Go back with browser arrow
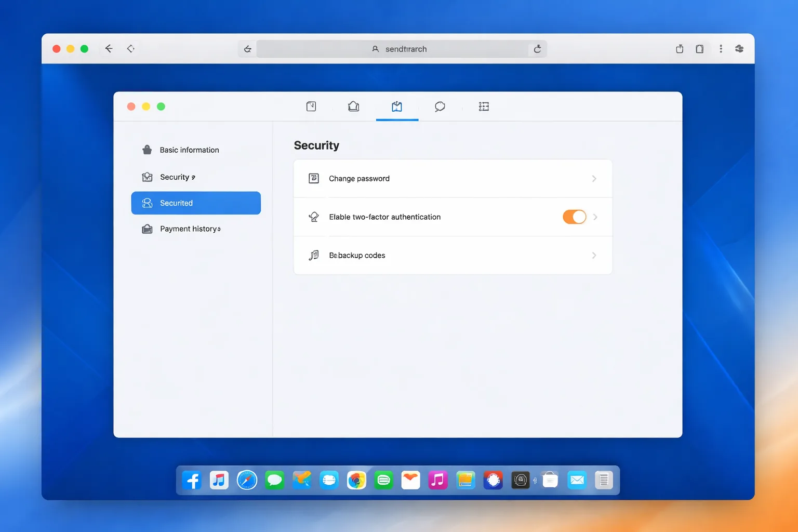798x532 pixels. pos(109,48)
